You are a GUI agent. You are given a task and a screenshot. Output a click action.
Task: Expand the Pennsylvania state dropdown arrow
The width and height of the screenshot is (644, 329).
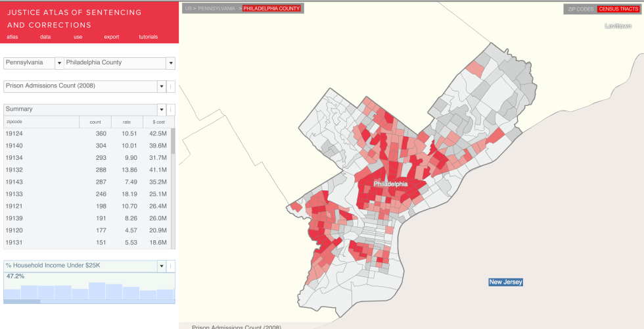click(x=59, y=63)
